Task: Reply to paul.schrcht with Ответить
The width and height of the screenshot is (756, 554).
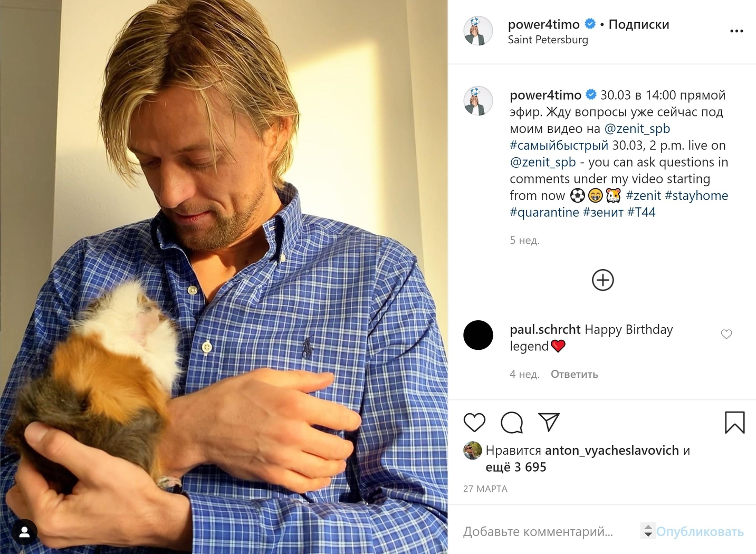Action: (x=574, y=374)
